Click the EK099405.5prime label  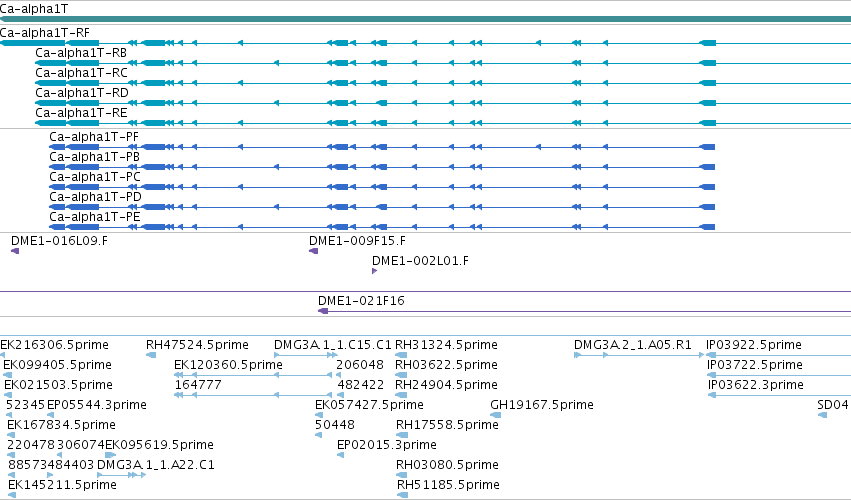point(58,365)
